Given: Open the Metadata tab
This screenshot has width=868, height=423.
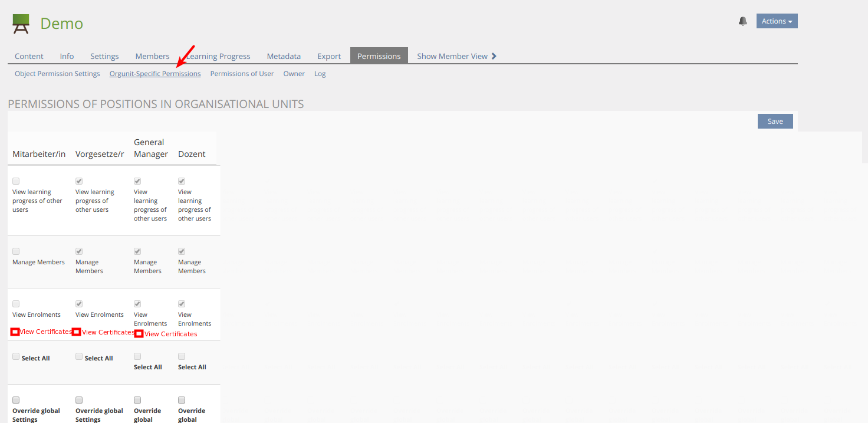Looking at the screenshot, I should (284, 56).
